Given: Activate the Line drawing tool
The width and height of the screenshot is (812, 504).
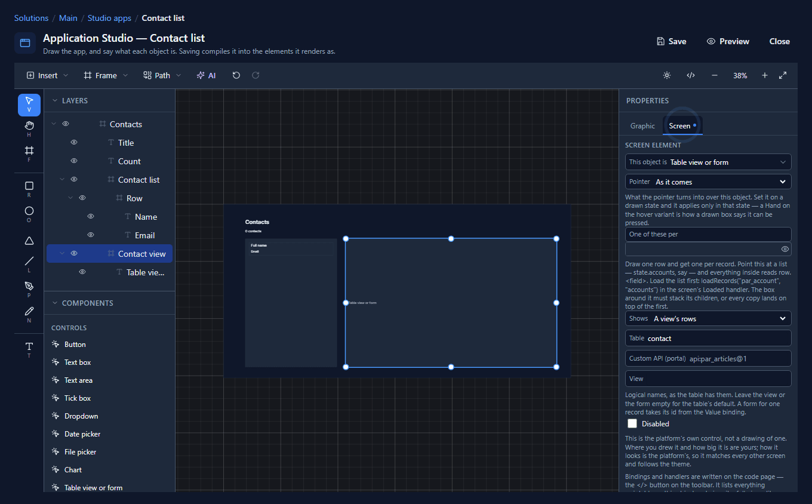Looking at the screenshot, I should pos(29,264).
